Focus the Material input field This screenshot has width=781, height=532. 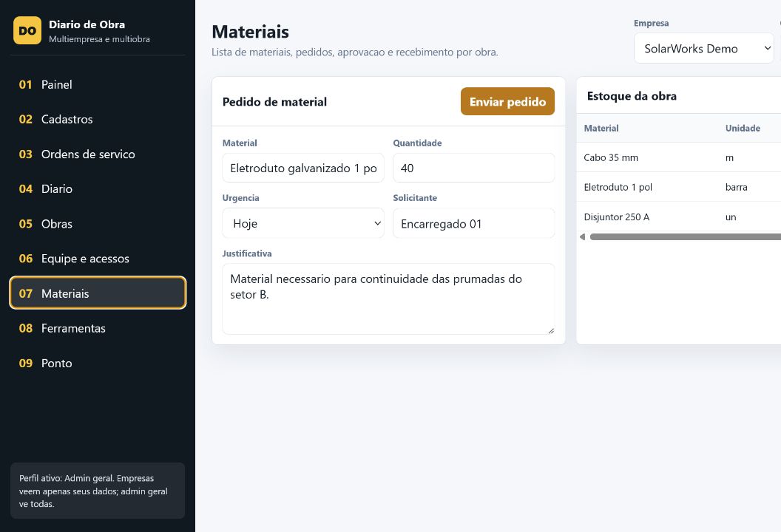[x=303, y=168]
